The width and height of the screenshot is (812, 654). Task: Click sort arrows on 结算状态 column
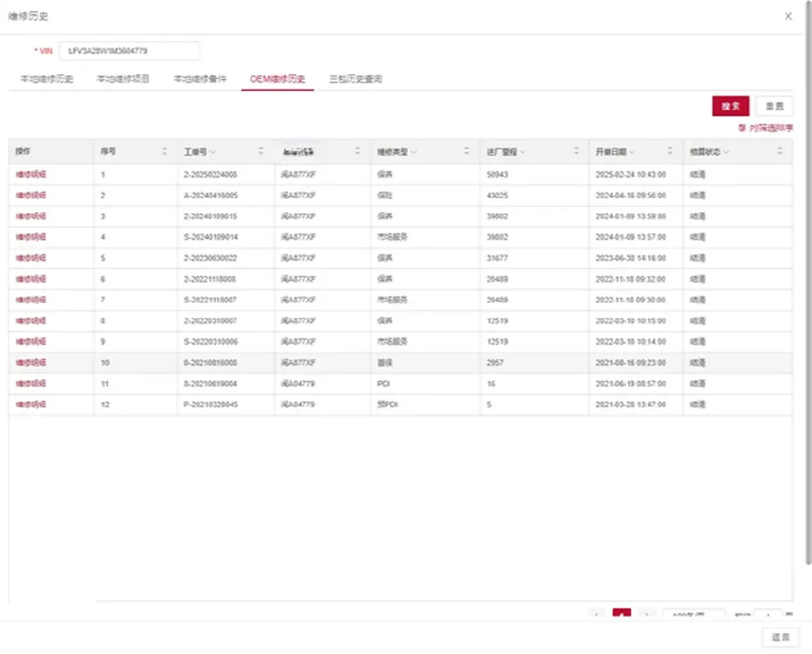point(779,152)
